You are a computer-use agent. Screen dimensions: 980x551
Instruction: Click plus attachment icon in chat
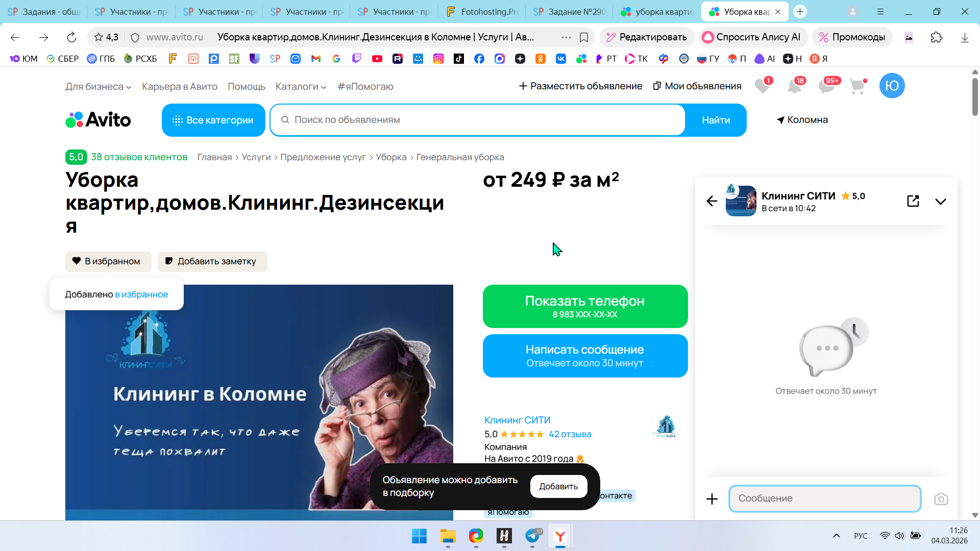[712, 499]
